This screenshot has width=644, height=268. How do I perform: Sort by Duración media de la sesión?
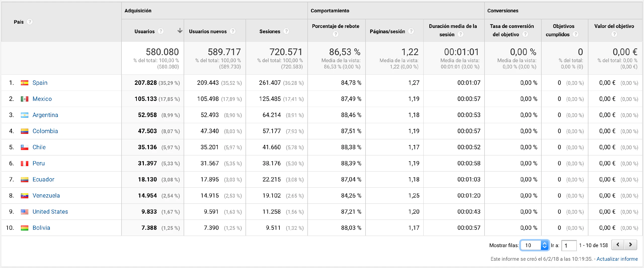pos(453,26)
